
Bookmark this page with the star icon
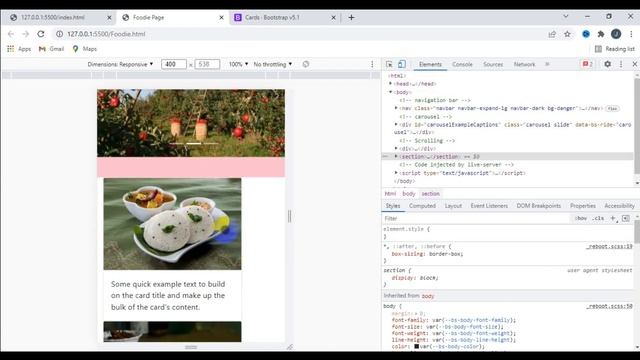click(x=567, y=34)
